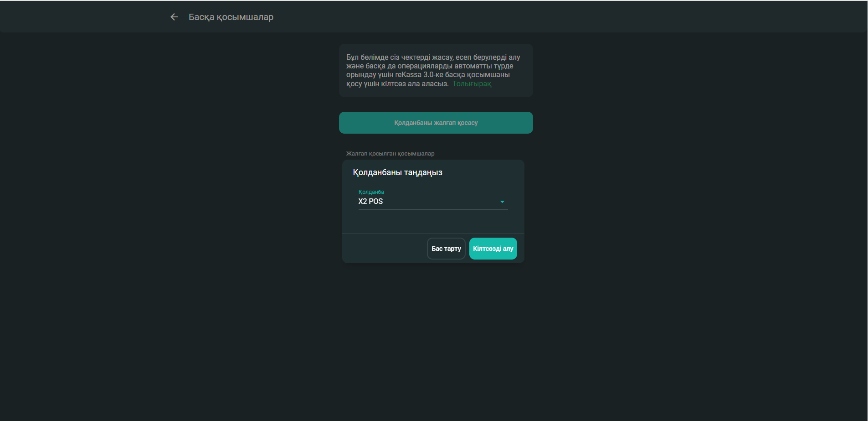
Task: Click the Қолданбаны жалғап қосасу button
Action: [436, 123]
